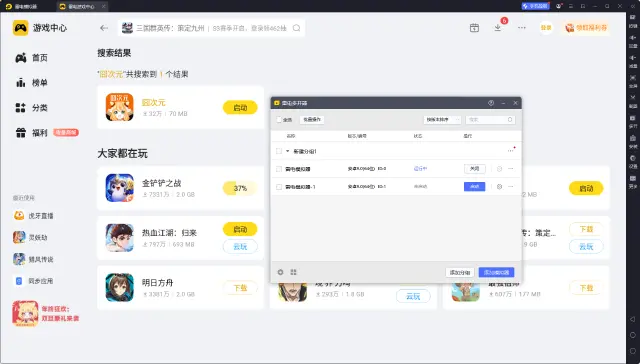
Task: Open 福利 benefits in the sidebar
Action: pos(32,133)
